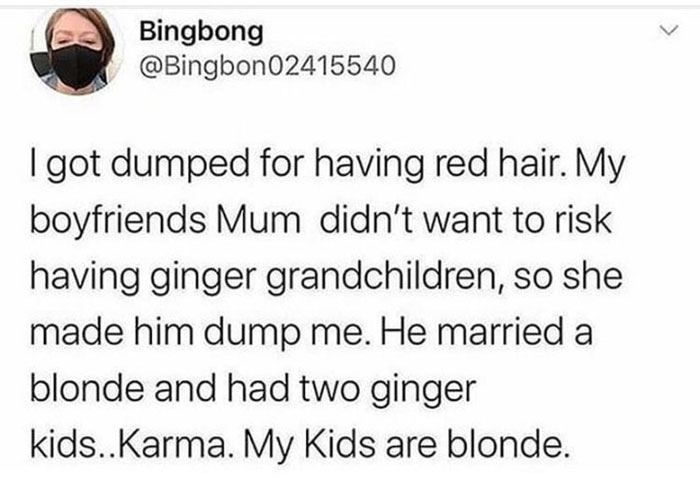
Task: Click the word 'kids..' before Karma
Action: click(74, 445)
